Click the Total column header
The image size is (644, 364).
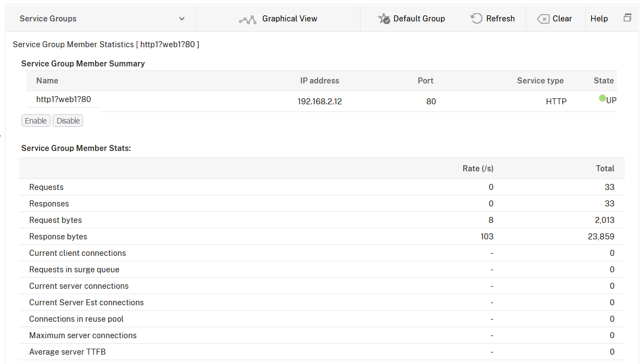605,169
